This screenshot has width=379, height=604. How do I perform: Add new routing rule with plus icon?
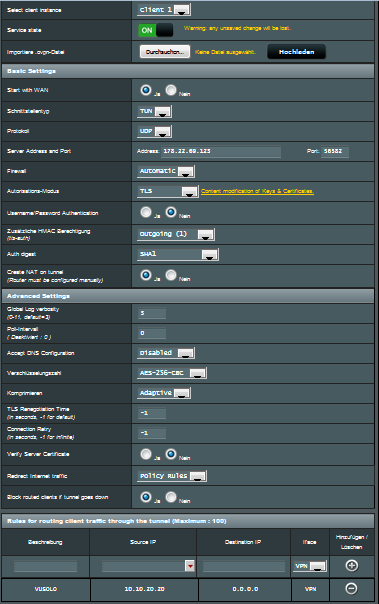[x=351, y=565]
